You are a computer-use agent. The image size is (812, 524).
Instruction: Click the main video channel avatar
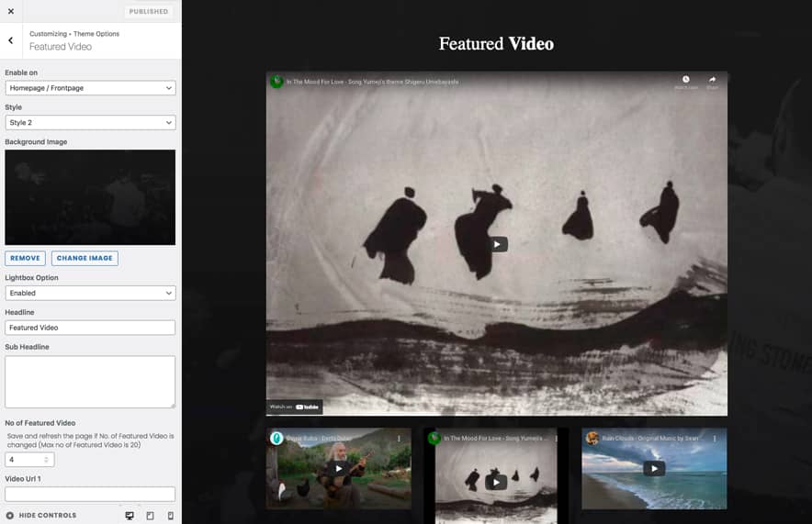[x=277, y=82]
